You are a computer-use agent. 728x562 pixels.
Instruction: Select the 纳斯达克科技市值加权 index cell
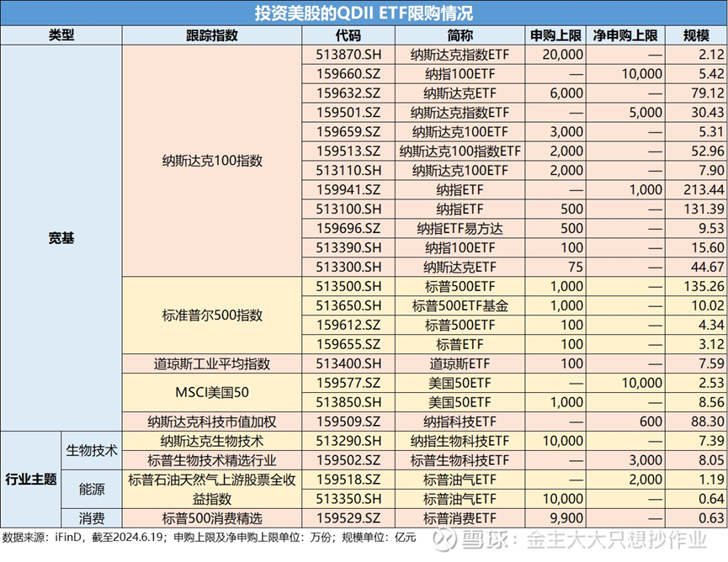(212, 421)
